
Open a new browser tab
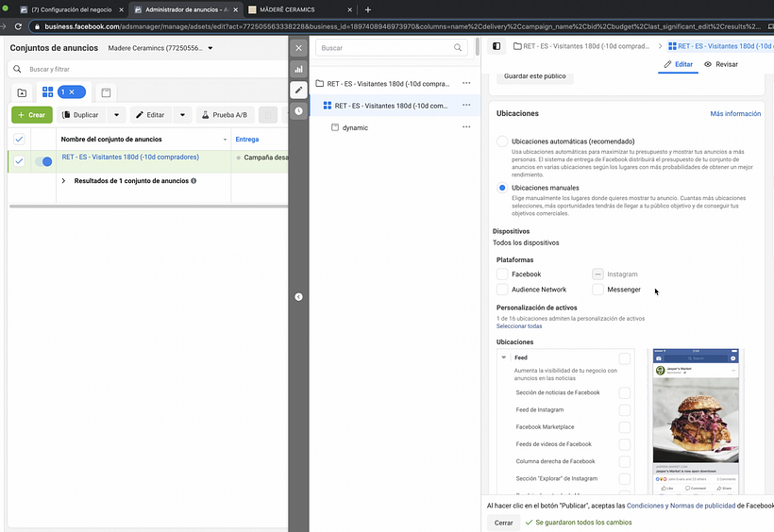tap(368, 9)
